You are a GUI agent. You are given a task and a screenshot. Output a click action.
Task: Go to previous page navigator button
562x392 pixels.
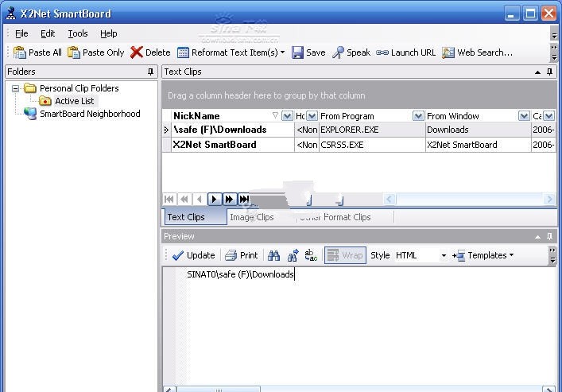[x=184, y=199]
